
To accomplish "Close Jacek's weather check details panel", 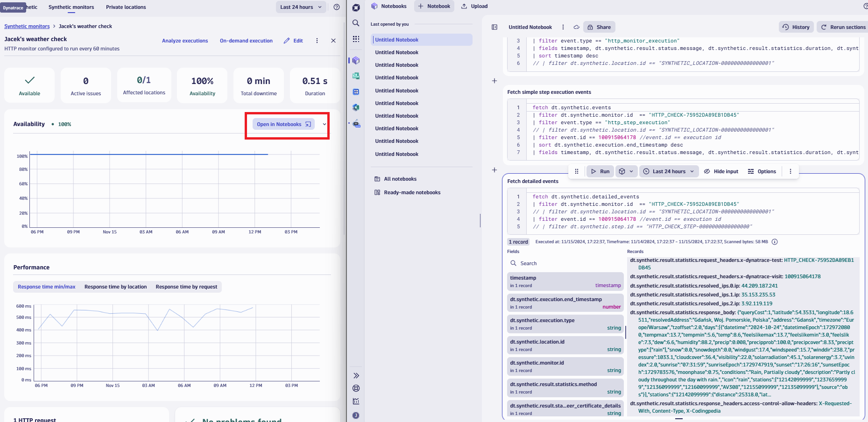I will [x=333, y=41].
